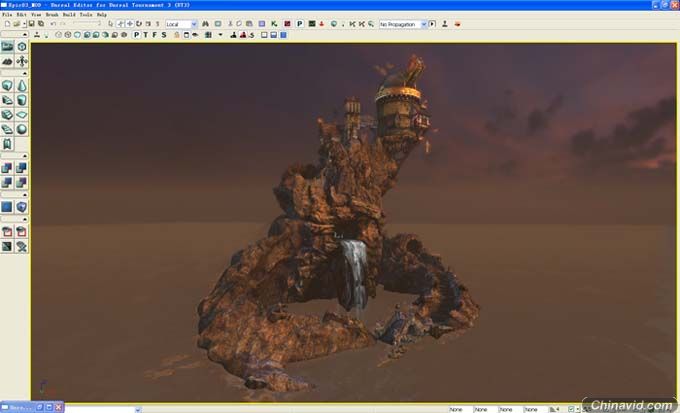Select the Rotate widget mode

click(x=139, y=24)
